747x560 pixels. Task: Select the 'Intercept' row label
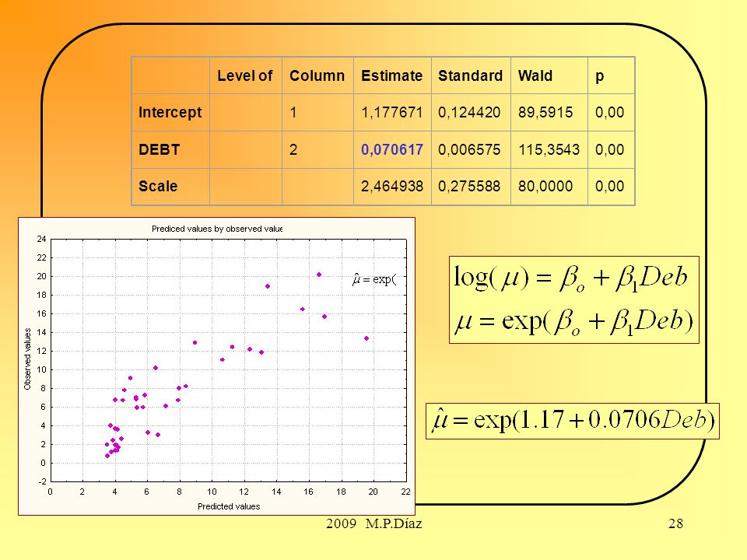click(x=170, y=112)
